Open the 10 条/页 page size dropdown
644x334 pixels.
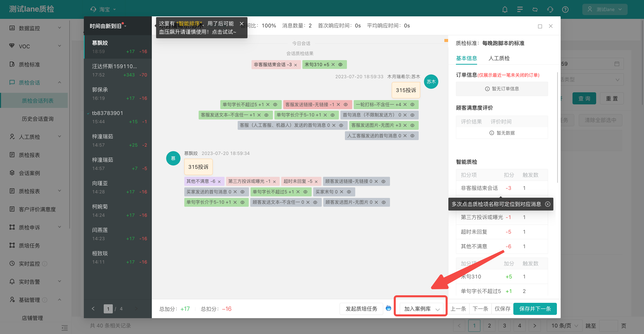tap(564, 326)
